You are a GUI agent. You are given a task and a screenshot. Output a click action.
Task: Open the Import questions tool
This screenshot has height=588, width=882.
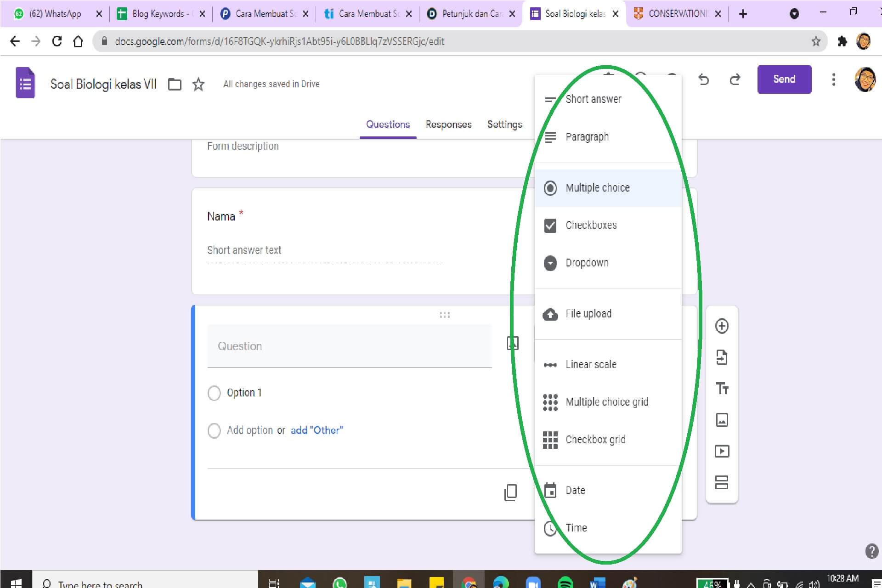tap(722, 357)
